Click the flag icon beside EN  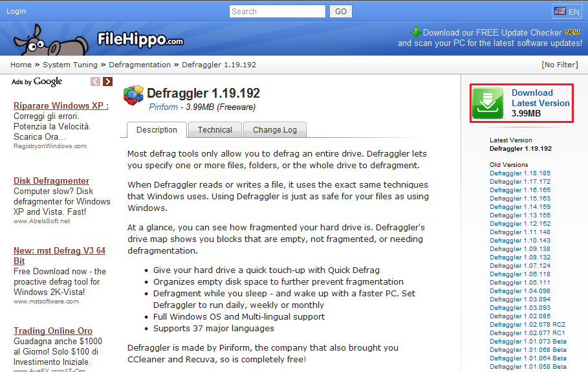pyautogui.click(x=560, y=11)
